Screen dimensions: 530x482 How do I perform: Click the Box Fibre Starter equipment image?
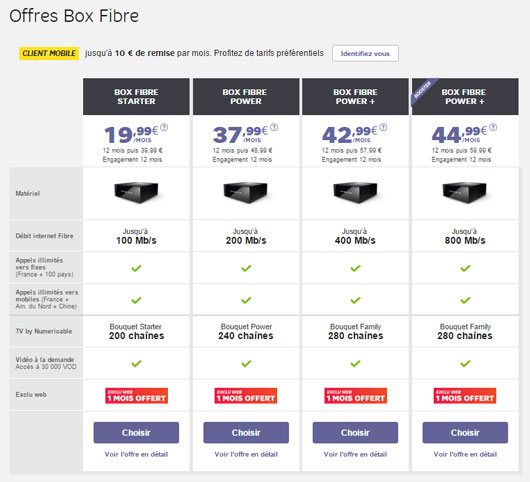136,193
